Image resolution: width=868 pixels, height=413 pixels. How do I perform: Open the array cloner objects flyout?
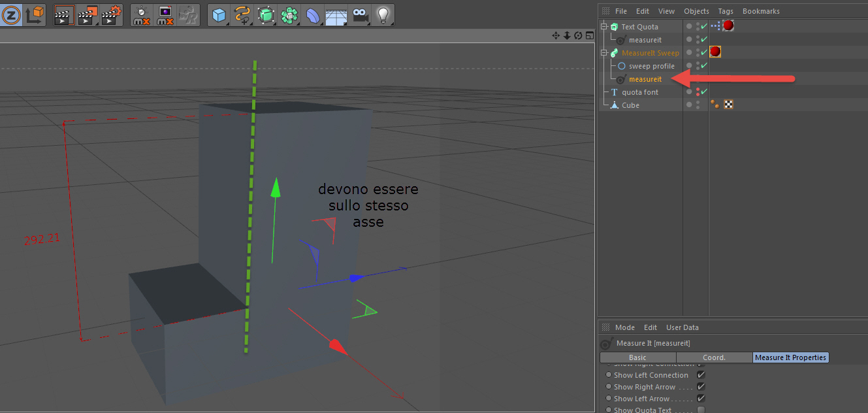click(x=289, y=14)
